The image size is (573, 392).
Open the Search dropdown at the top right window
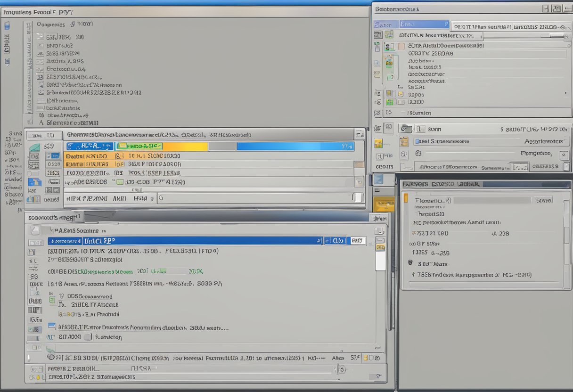[423, 24]
